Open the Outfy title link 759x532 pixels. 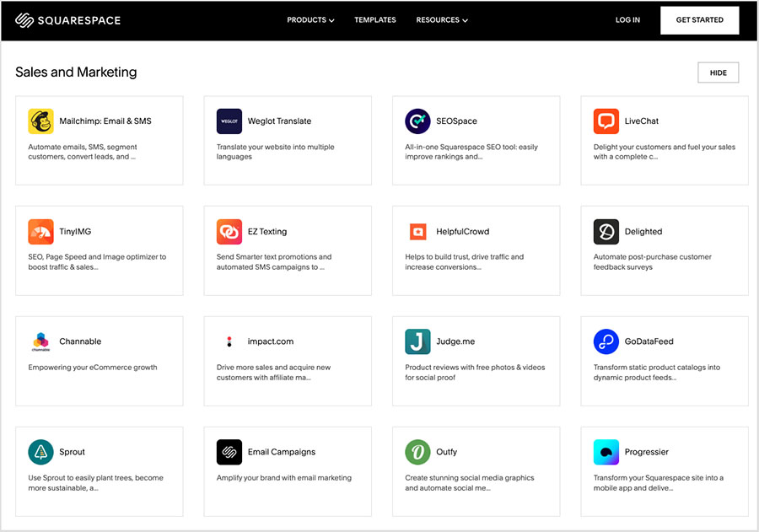tap(446, 452)
